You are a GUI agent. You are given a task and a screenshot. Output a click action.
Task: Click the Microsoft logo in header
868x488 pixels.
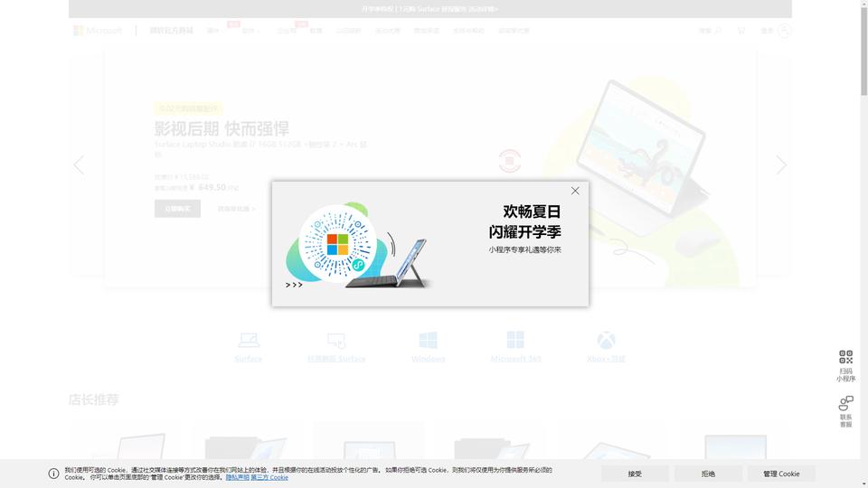coord(98,31)
